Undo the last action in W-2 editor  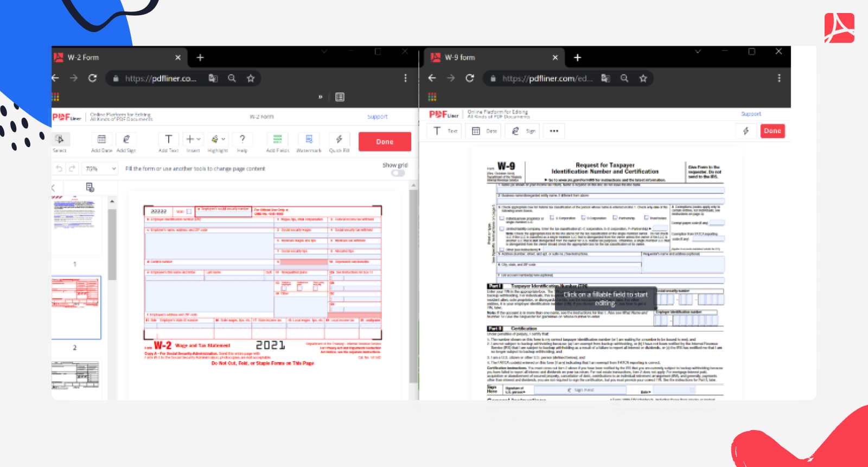coord(59,169)
